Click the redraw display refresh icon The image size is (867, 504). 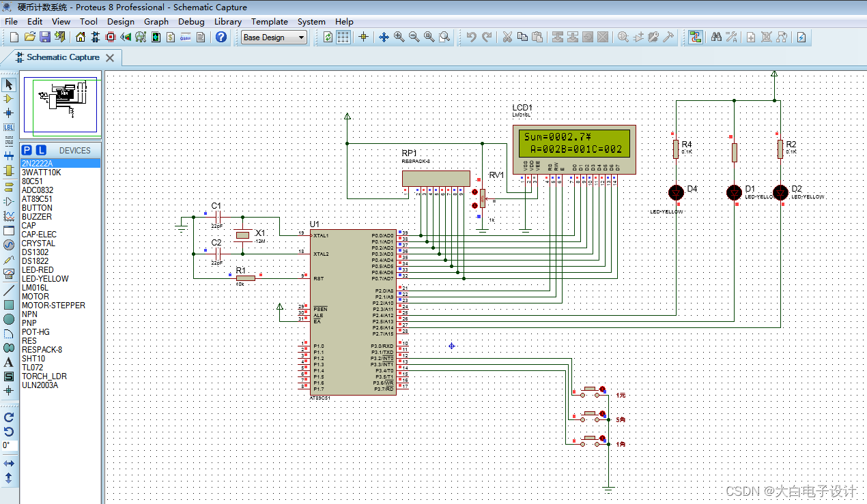[328, 37]
